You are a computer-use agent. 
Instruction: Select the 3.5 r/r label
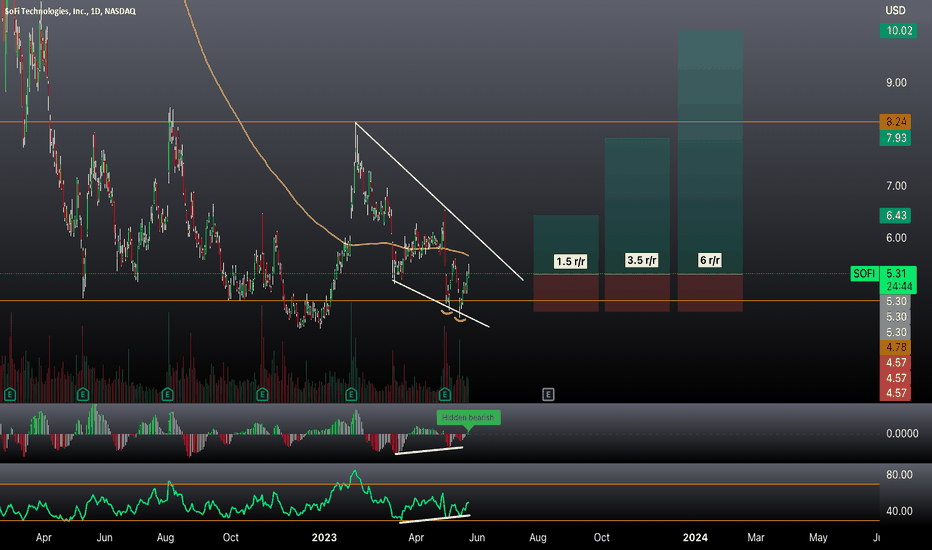641,260
